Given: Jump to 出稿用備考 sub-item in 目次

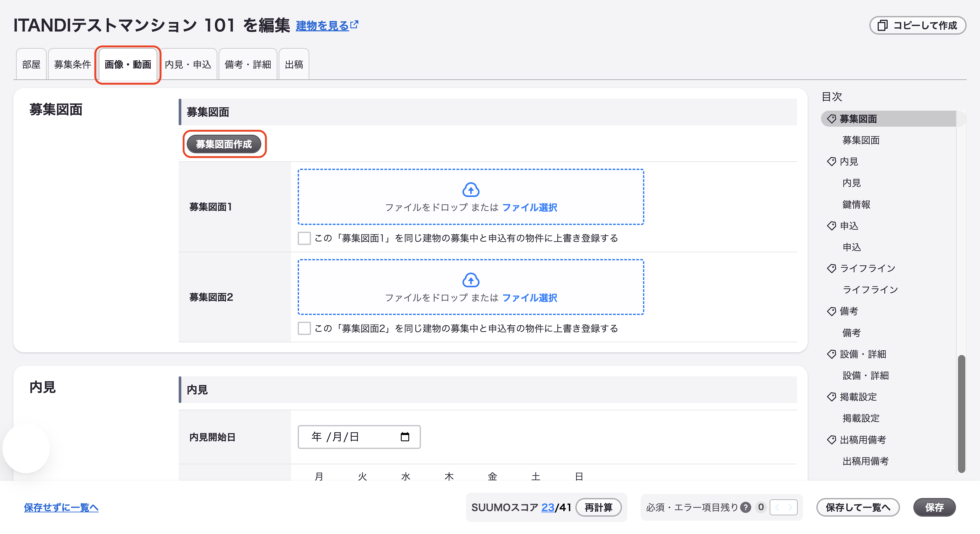Looking at the screenshot, I should tap(865, 461).
